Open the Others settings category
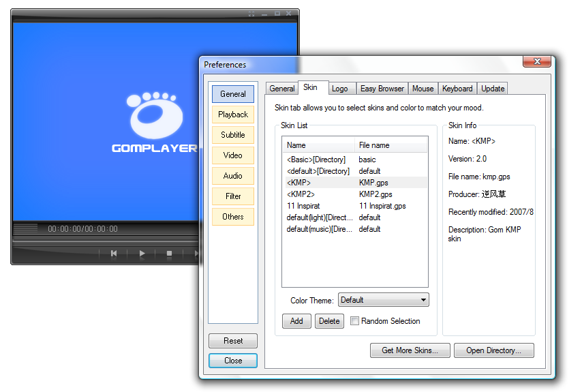Screen dimensions: 582x392 pyautogui.click(x=233, y=216)
